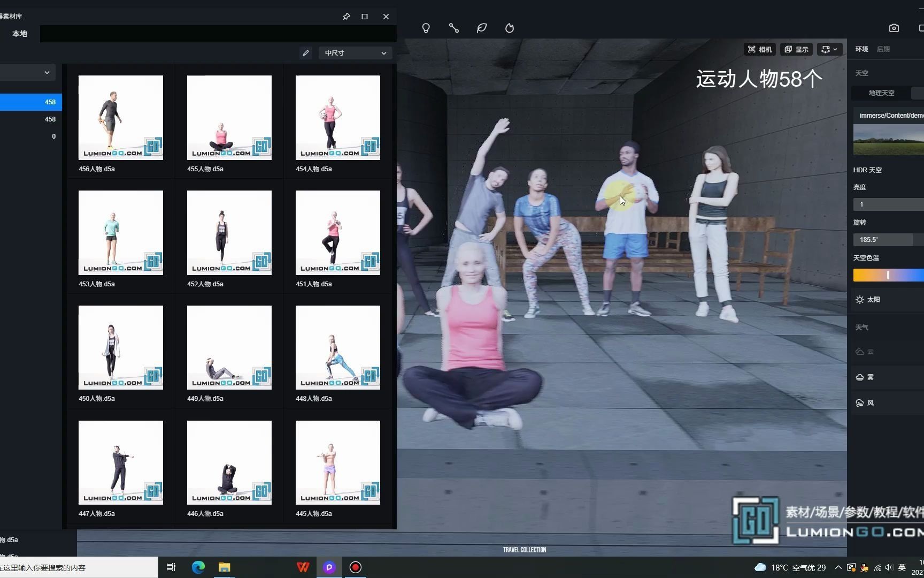Select the 449人物.d5a thumbnail
924x578 pixels.
[x=229, y=347]
